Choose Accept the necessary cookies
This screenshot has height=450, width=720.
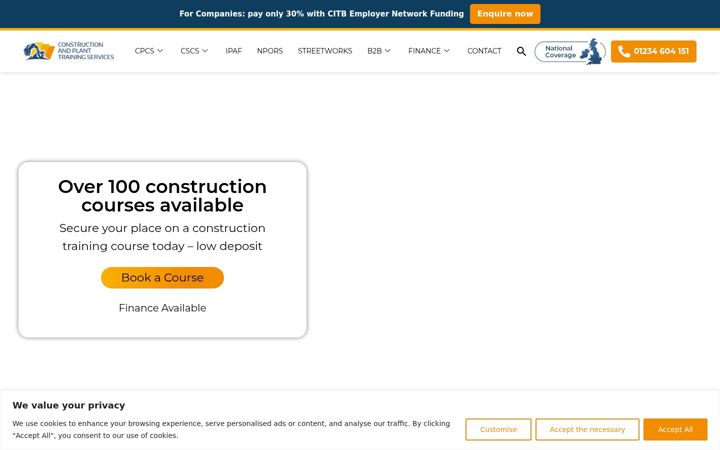[587, 429]
